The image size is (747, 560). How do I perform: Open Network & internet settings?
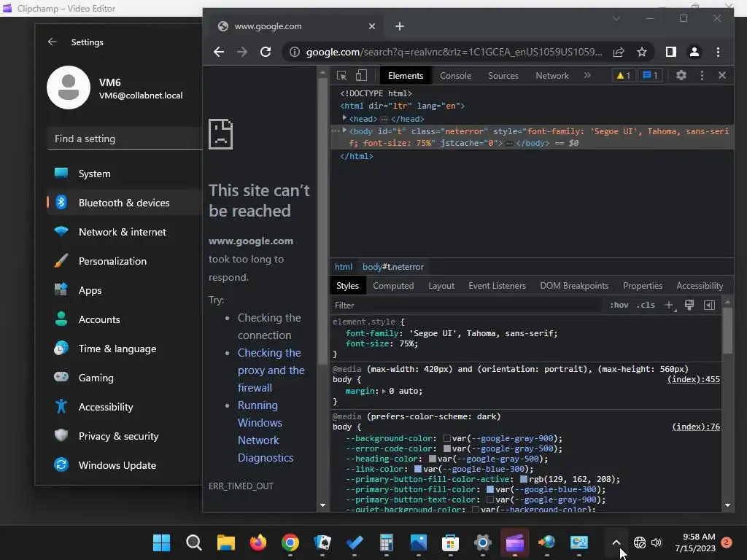click(x=125, y=232)
